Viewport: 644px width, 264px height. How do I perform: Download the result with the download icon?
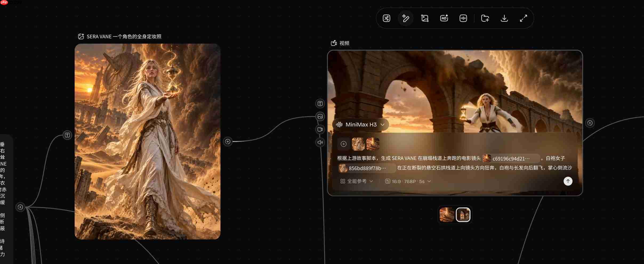(504, 18)
